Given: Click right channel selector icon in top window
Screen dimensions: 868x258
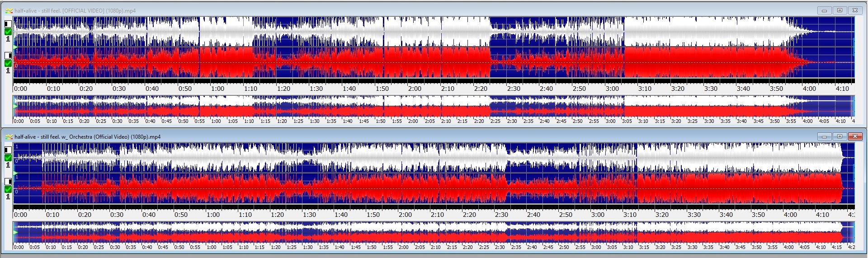Looking at the screenshot, I should (8, 55).
